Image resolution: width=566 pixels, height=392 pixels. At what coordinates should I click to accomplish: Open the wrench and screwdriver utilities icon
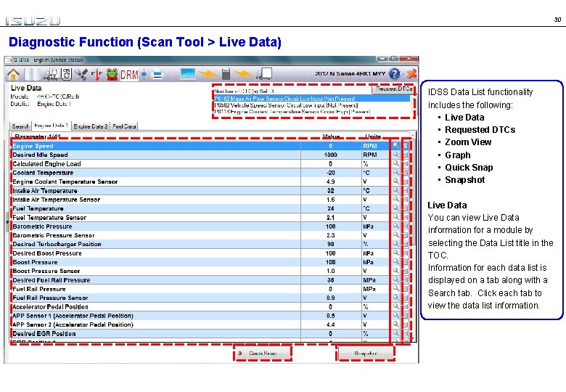point(81,74)
